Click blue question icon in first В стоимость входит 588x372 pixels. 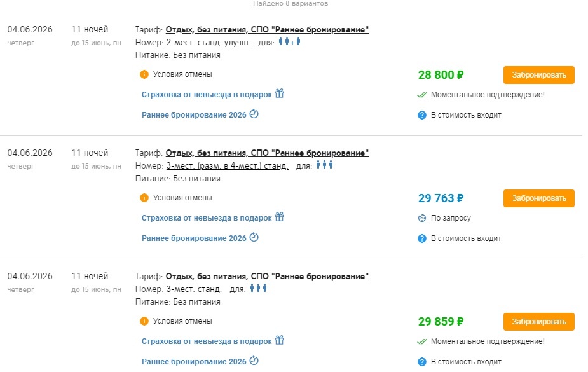point(421,115)
